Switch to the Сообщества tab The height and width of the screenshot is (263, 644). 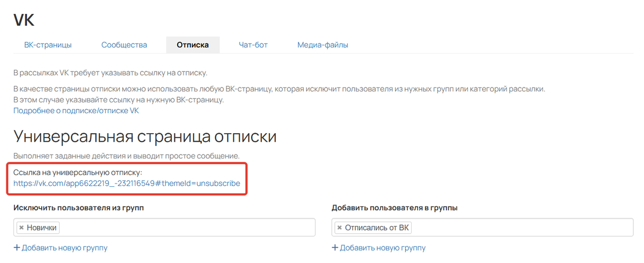(124, 45)
